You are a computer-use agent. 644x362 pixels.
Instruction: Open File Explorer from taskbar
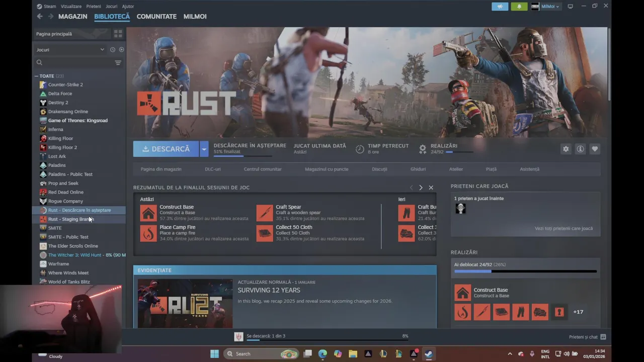[x=353, y=353]
